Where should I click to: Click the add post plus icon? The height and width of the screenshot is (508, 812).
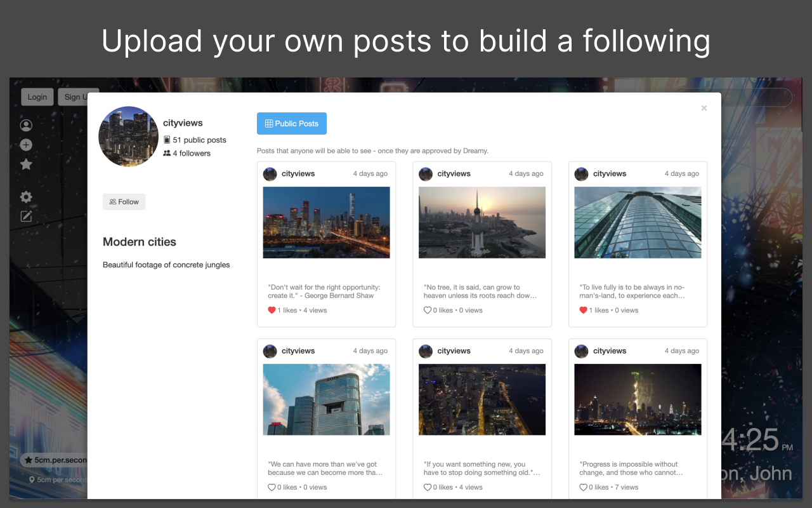click(x=26, y=145)
